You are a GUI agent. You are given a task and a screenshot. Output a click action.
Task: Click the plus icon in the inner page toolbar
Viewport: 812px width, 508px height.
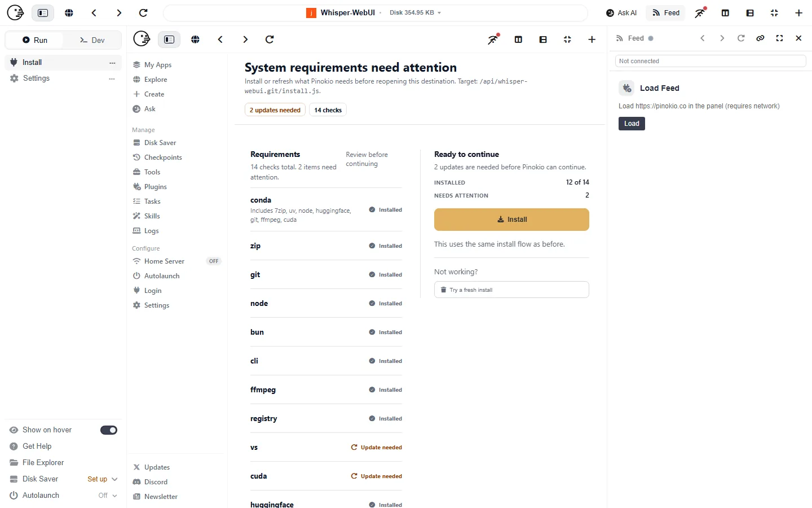point(592,40)
